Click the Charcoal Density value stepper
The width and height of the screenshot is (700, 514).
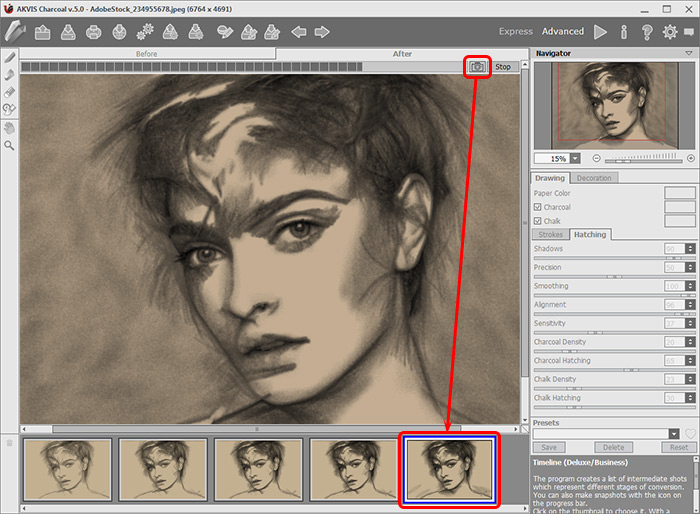(x=690, y=342)
